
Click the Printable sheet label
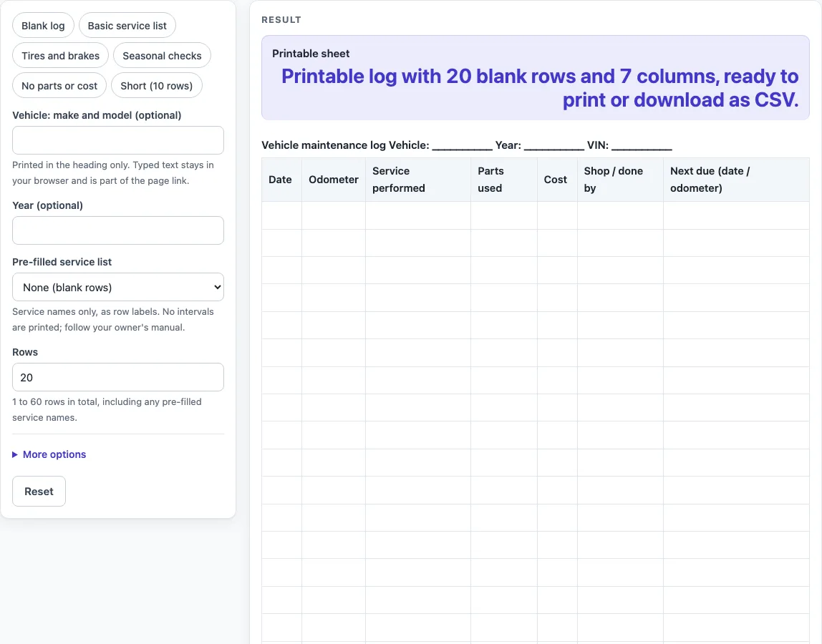311,54
